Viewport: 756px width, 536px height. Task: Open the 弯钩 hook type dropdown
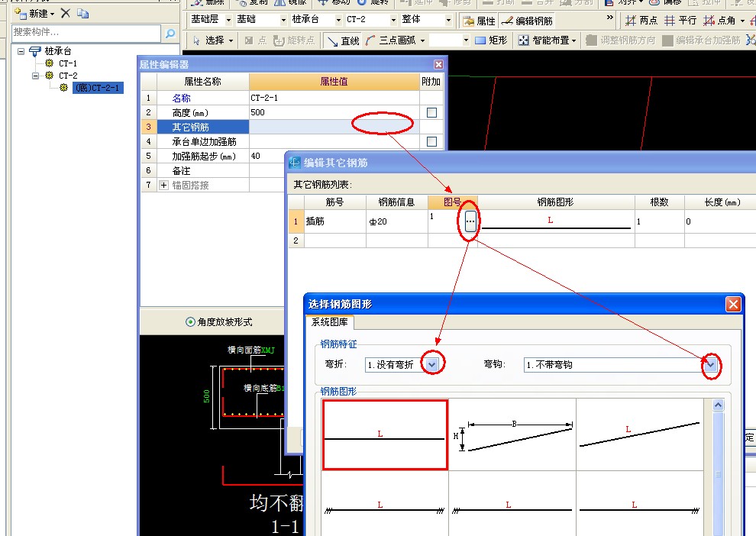pyautogui.click(x=709, y=365)
